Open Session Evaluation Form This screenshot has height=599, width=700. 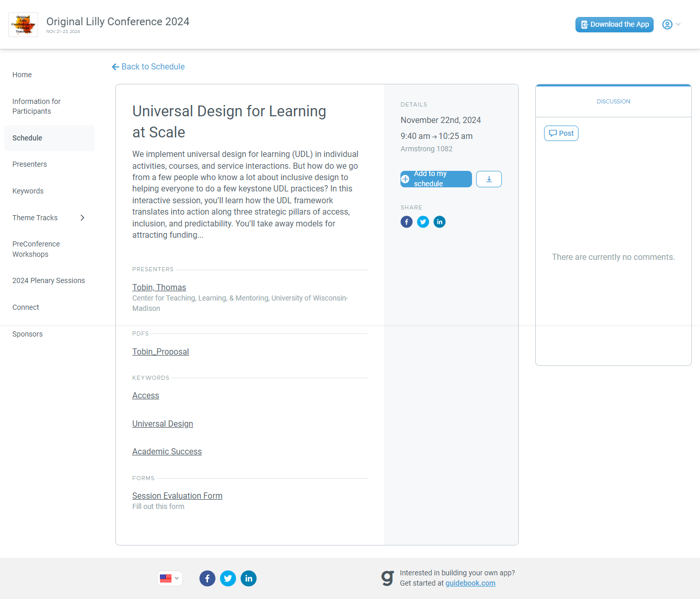[x=177, y=496]
